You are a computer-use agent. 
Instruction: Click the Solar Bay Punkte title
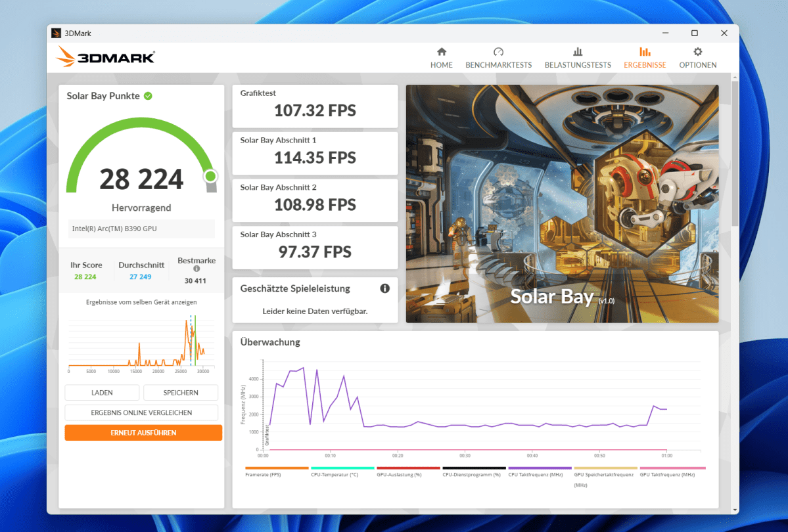click(x=103, y=96)
